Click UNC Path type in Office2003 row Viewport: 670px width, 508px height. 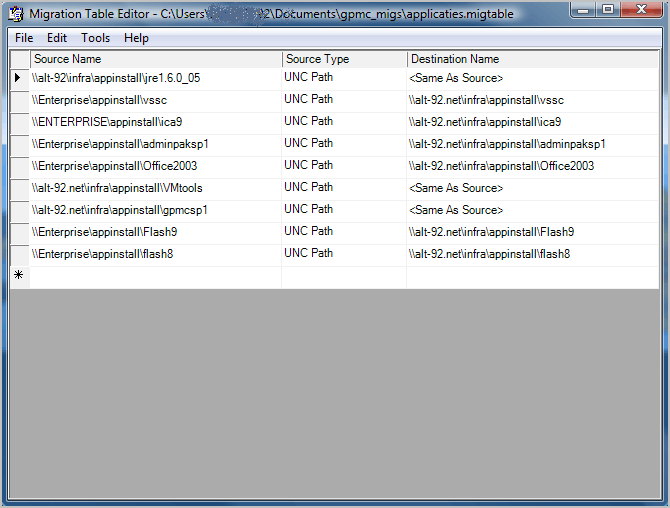point(344,167)
